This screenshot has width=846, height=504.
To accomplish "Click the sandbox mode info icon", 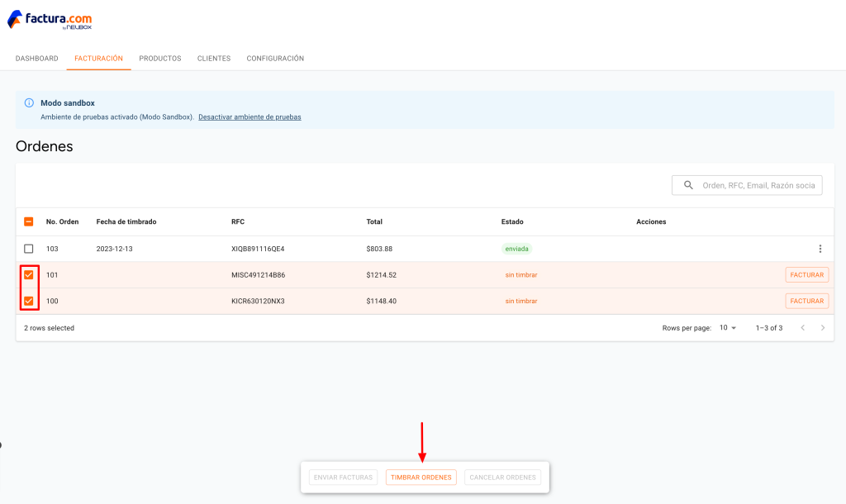I will [29, 103].
